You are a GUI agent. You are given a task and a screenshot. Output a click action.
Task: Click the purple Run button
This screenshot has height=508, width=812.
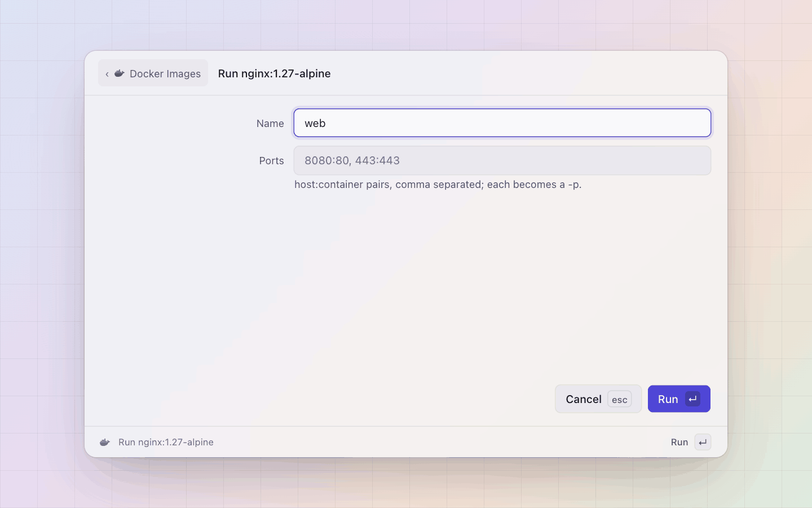tap(679, 399)
